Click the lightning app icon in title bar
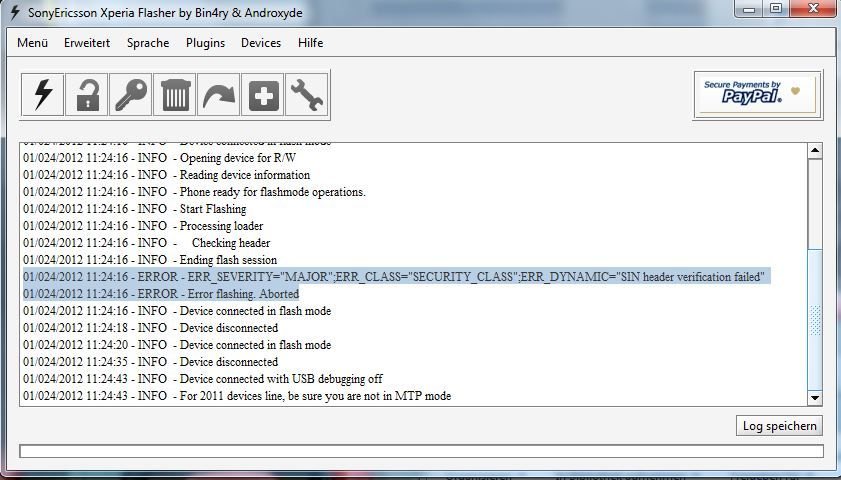This screenshot has width=841, height=480. tap(14, 12)
